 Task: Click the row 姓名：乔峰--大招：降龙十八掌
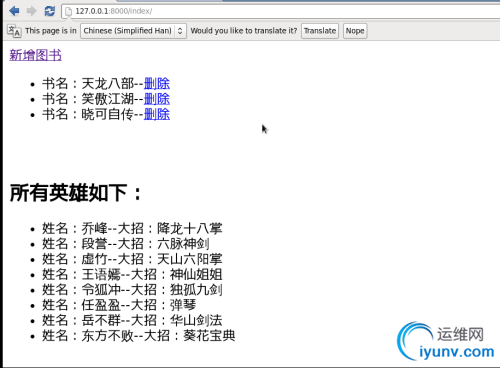(132, 229)
